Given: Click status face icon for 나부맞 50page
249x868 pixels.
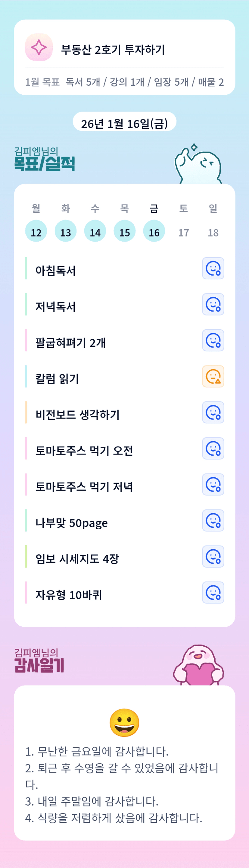Looking at the screenshot, I should pos(213,521).
